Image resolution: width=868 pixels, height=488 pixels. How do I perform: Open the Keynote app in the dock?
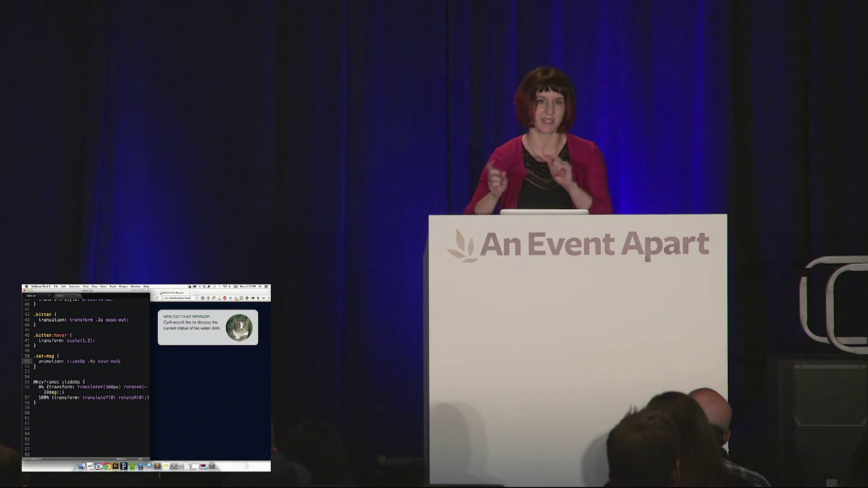coord(149,466)
